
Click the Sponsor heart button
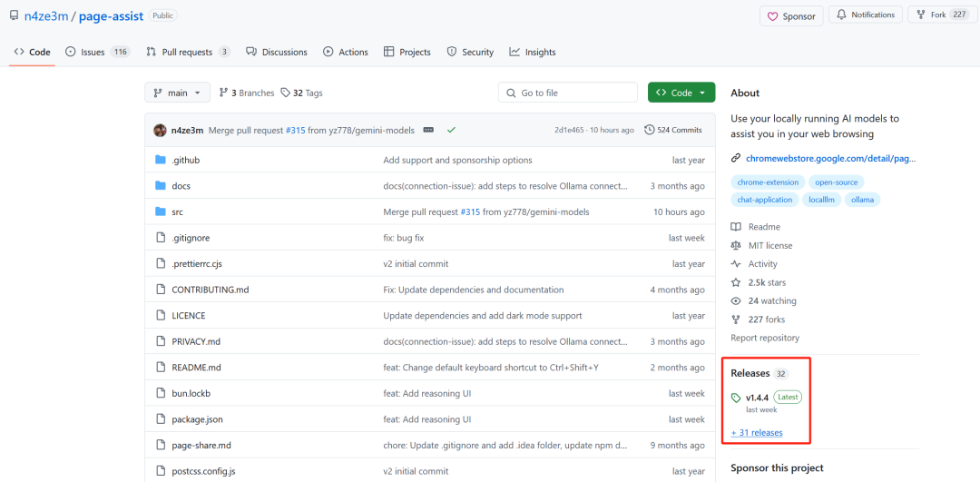(x=791, y=15)
